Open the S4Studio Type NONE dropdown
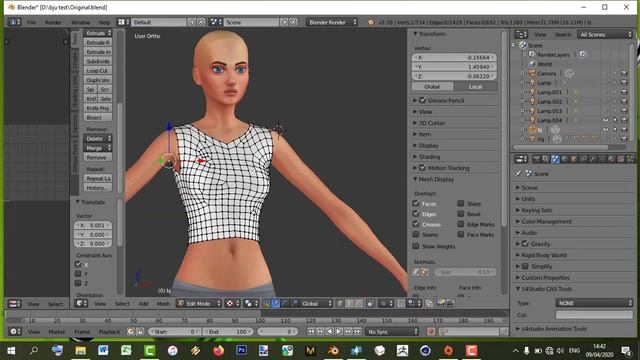The image size is (640, 360). point(594,303)
